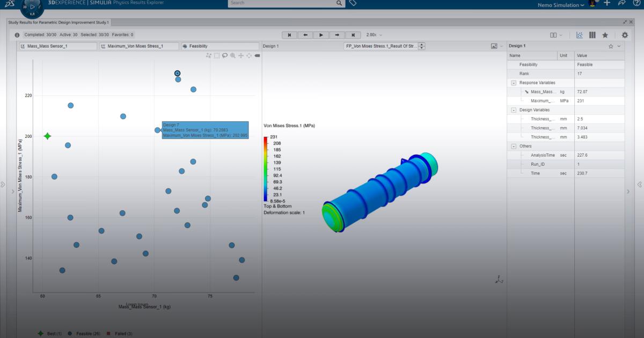Click the Rank value 17
This screenshot has width=644, height=338.
[x=579, y=74]
